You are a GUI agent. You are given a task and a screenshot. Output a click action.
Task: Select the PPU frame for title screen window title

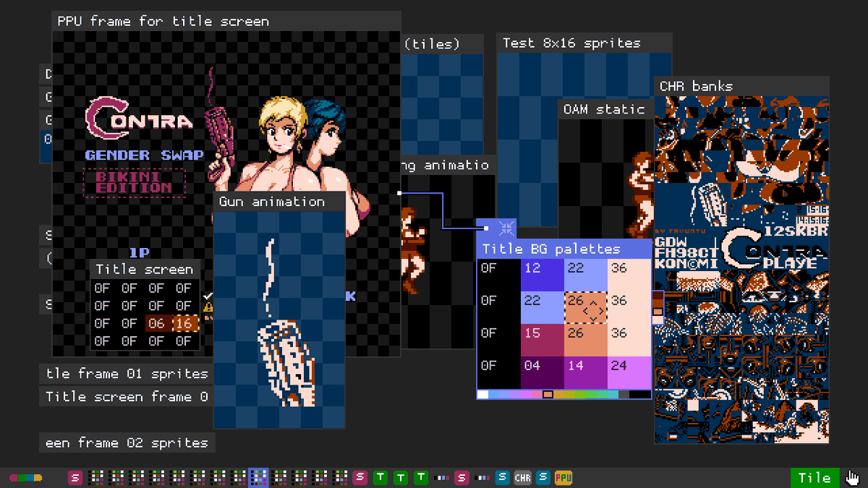pos(163,21)
